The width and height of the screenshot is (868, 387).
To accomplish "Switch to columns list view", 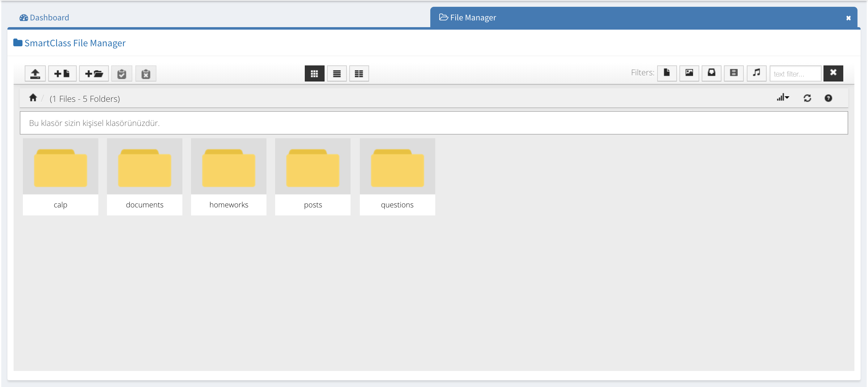I will click(x=359, y=73).
